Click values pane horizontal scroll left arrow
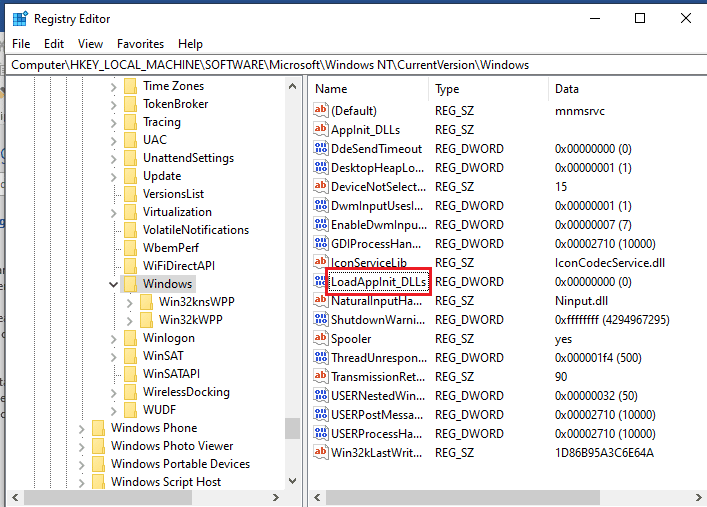Viewport: 707px width, 507px height. [x=317, y=498]
